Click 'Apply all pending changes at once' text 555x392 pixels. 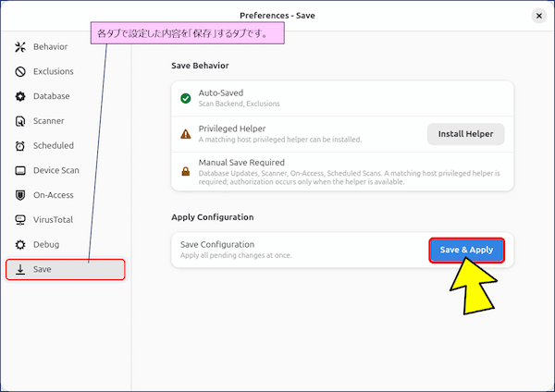click(x=236, y=255)
